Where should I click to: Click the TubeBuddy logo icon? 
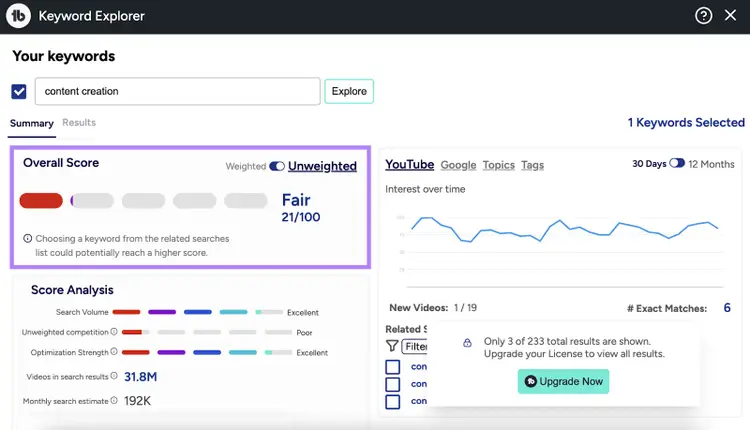(18, 16)
